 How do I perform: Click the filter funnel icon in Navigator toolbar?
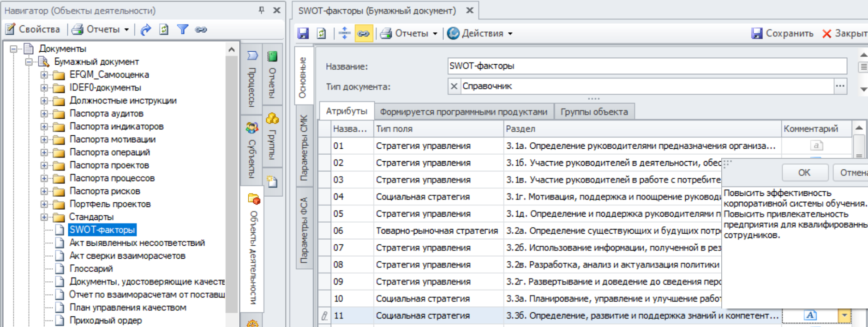[x=183, y=30]
